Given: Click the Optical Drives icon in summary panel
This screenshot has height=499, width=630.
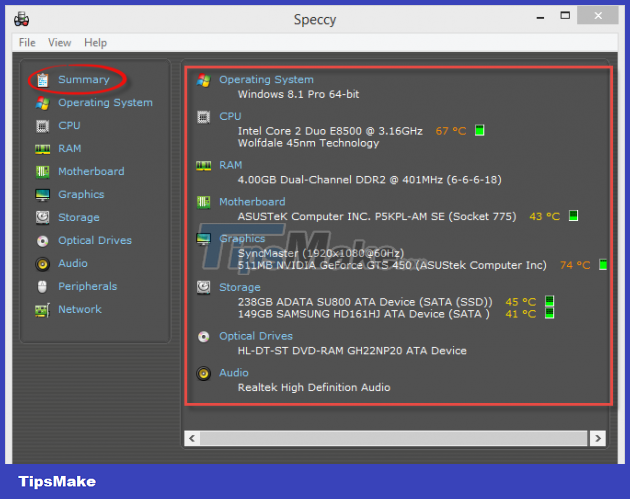Looking at the screenshot, I should (204, 336).
